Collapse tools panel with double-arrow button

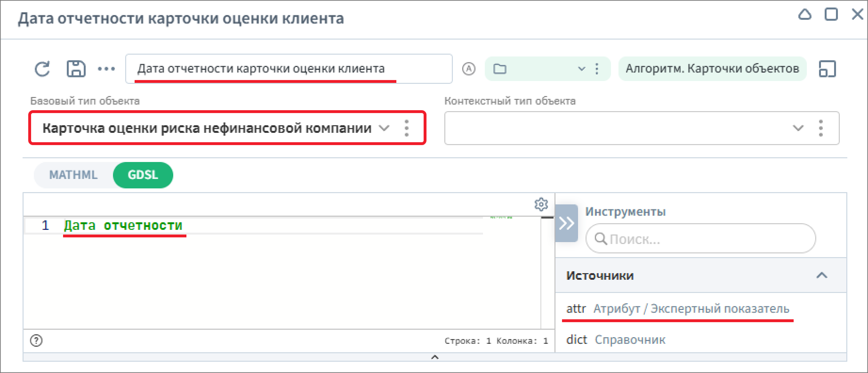[x=566, y=223]
